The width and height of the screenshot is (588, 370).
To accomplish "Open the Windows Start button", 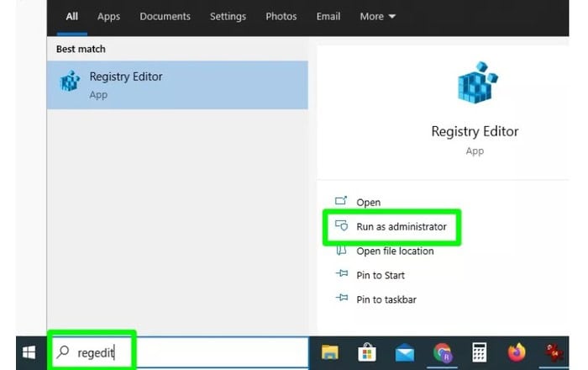I will [x=29, y=352].
